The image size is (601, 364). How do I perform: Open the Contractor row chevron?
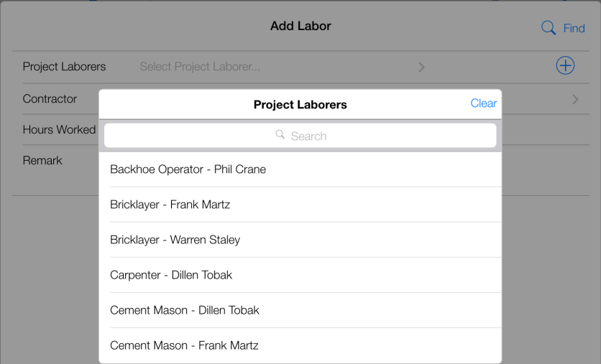[x=575, y=99]
